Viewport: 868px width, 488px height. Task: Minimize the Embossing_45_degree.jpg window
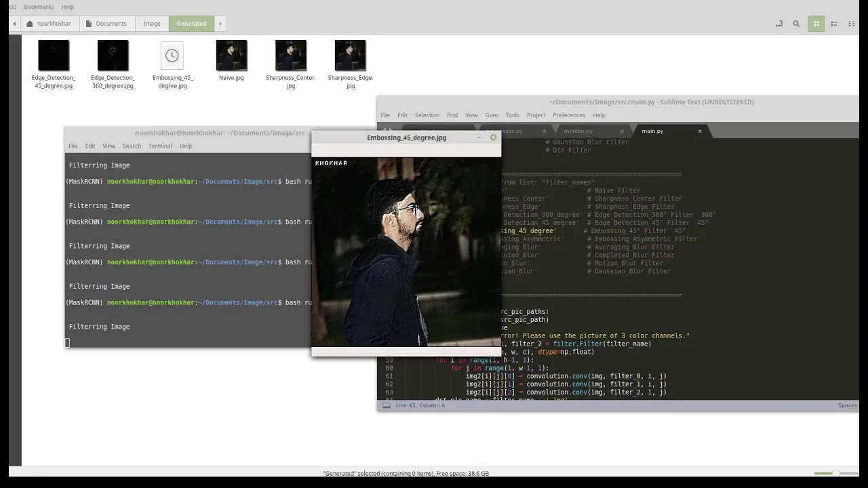click(x=479, y=137)
